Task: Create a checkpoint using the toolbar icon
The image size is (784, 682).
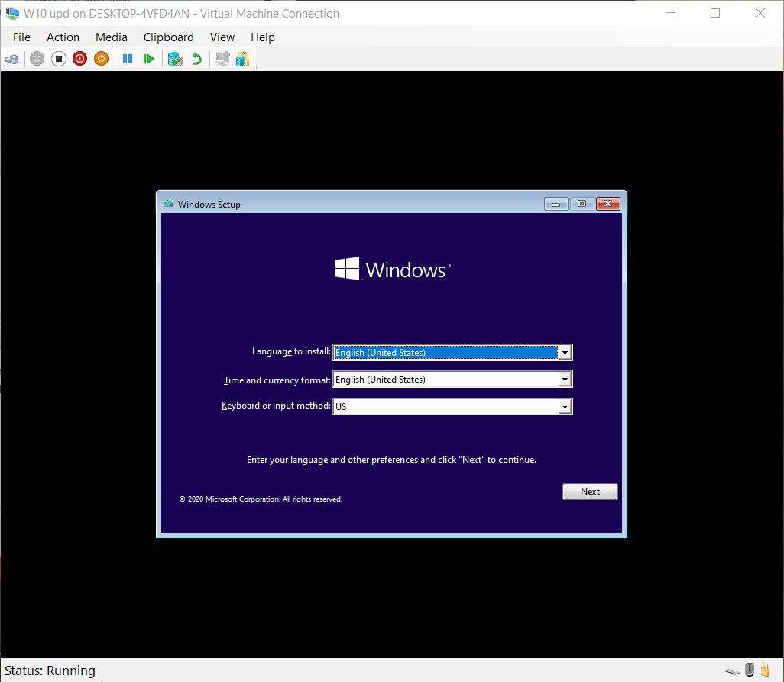Action: pos(175,59)
